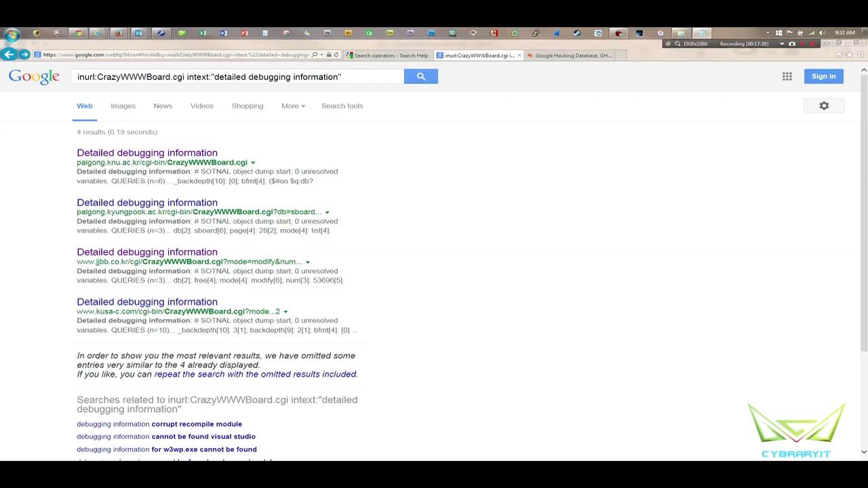Open the favorites star icon
Image resolution: width=868 pixels, height=488 pixels.
[x=849, y=55]
